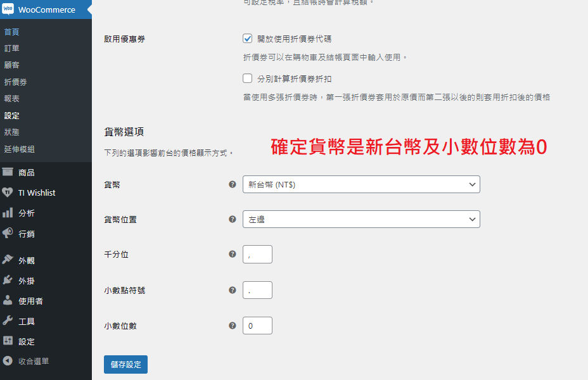Open the 外掛 plugins icon
Image resolution: width=588 pixels, height=380 pixels.
point(8,281)
